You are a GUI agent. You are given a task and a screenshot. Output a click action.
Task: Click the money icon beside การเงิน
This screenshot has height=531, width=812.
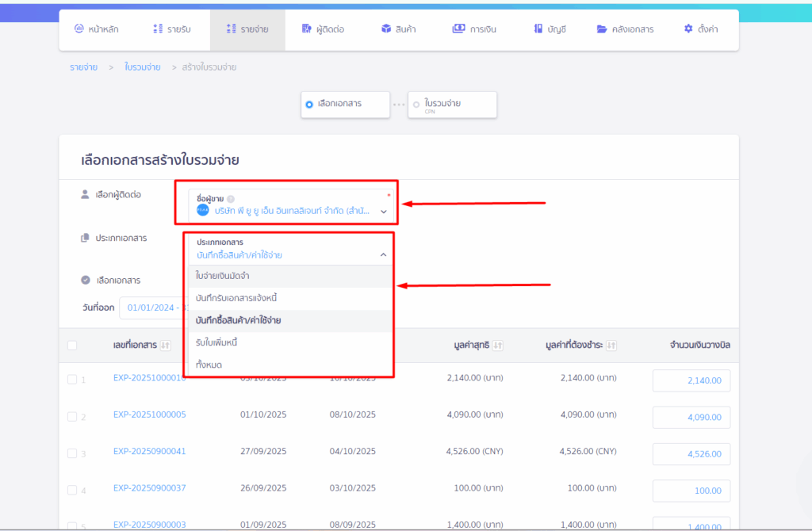[458, 29]
